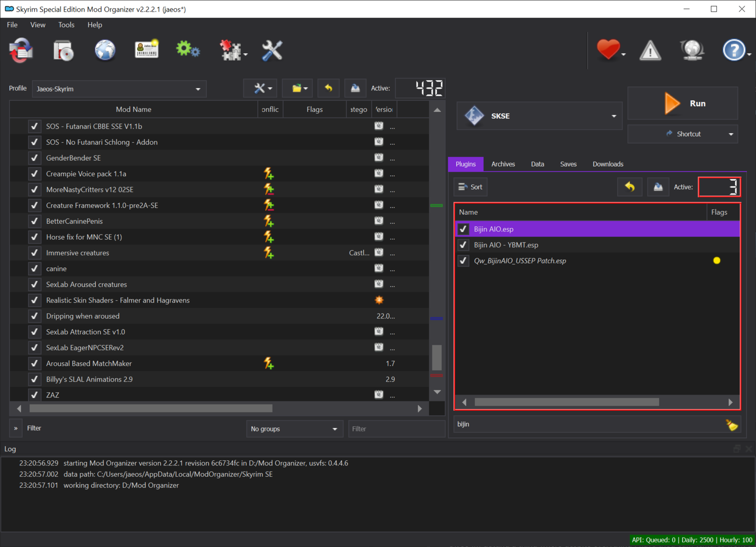Image resolution: width=756 pixels, height=547 pixels.
Task: Open the Tools menu
Action: pyautogui.click(x=66, y=25)
